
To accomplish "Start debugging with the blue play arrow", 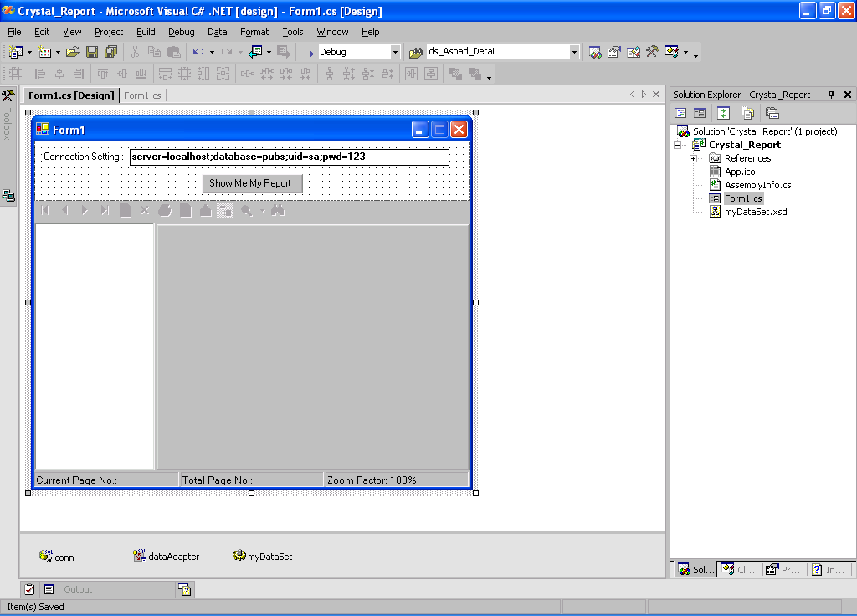I will click(311, 53).
